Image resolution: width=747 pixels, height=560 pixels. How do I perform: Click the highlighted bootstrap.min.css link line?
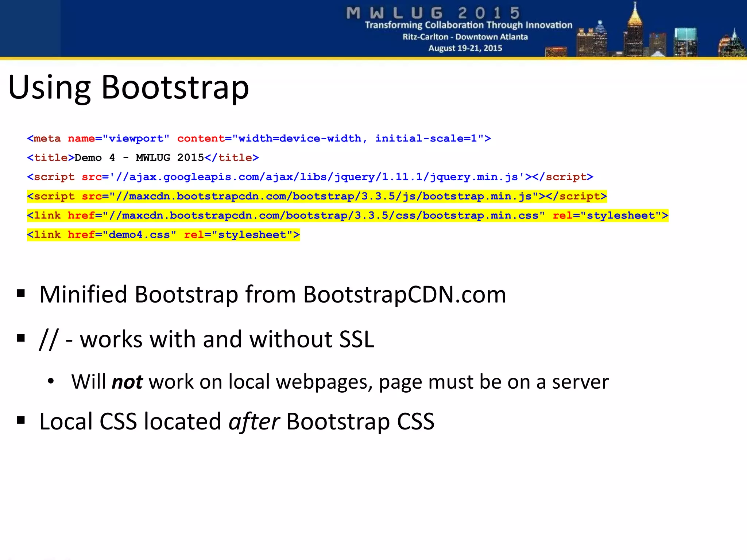click(x=348, y=215)
